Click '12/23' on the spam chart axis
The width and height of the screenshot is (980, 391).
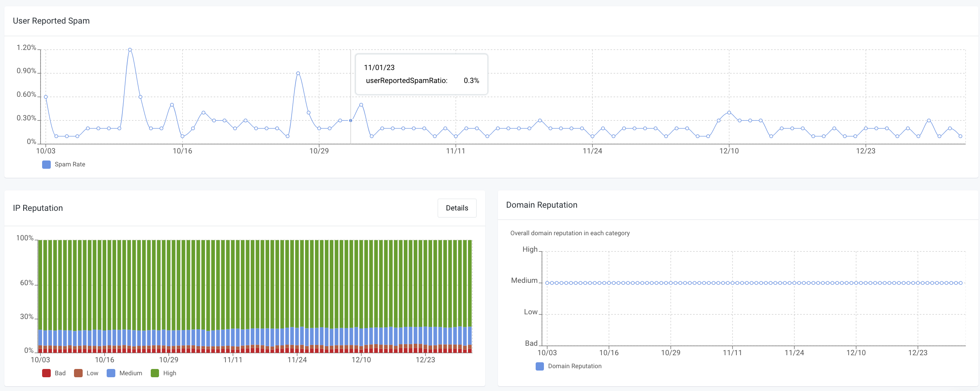click(865, 151)
